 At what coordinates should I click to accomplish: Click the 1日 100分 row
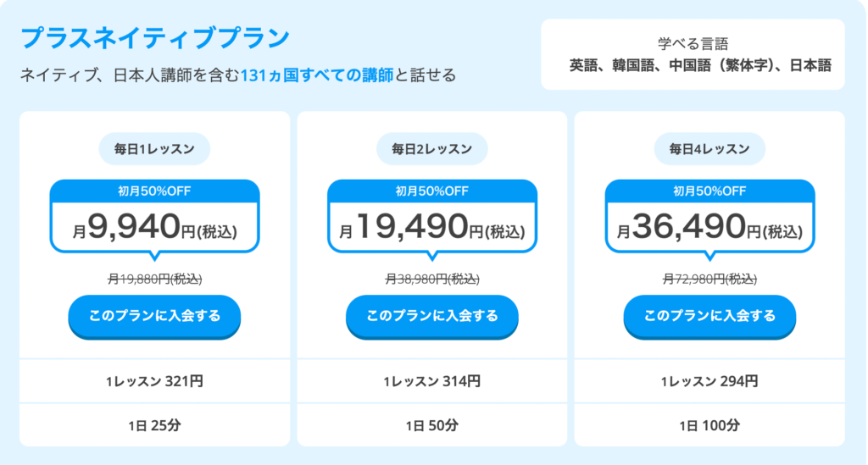(x=709, y=425)
